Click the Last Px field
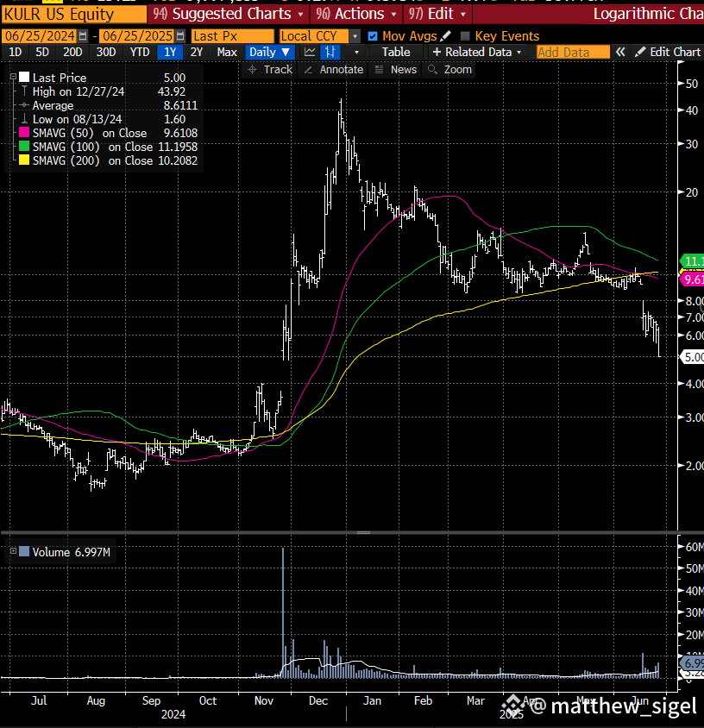704x728 pixels. [233, 36]
